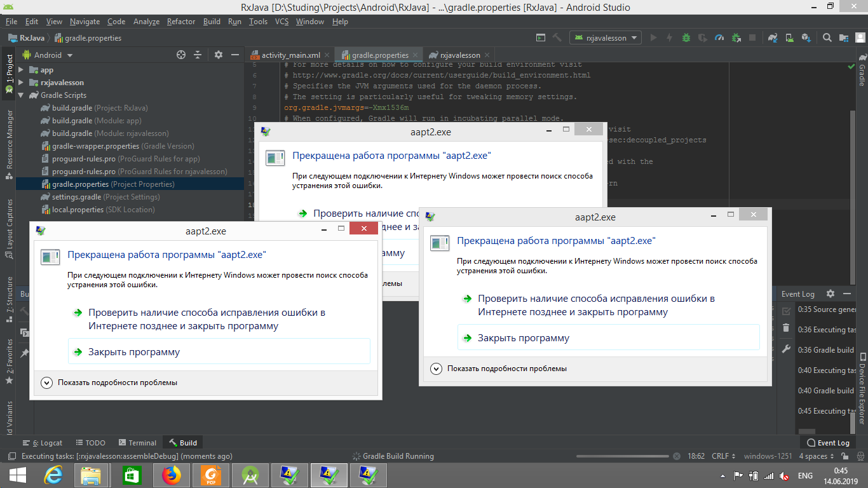Open the 4 spaces indent selector

pos(816,456)
